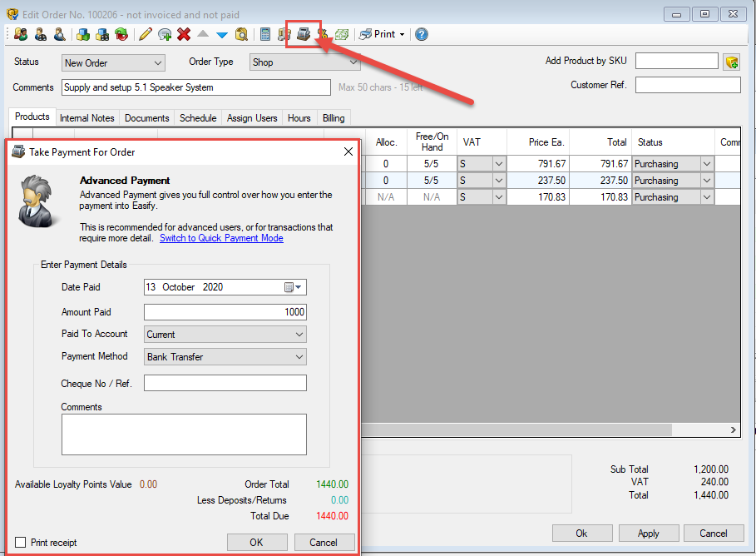Expand the Paid To Account dropdown

[299, 335]
